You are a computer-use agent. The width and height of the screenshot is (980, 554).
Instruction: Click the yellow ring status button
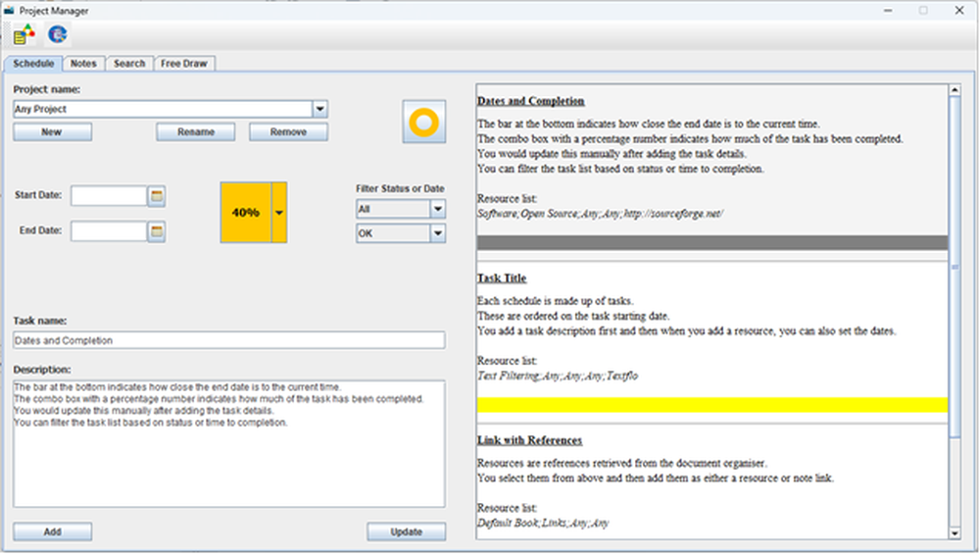tap(423, 122)
